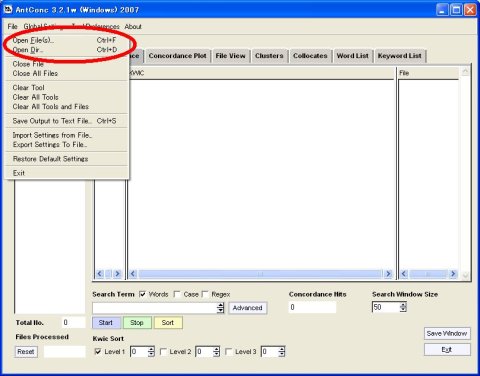Click the hit column right scroll arrow
This screenshot has height=376, width=480.
point(117,274)
